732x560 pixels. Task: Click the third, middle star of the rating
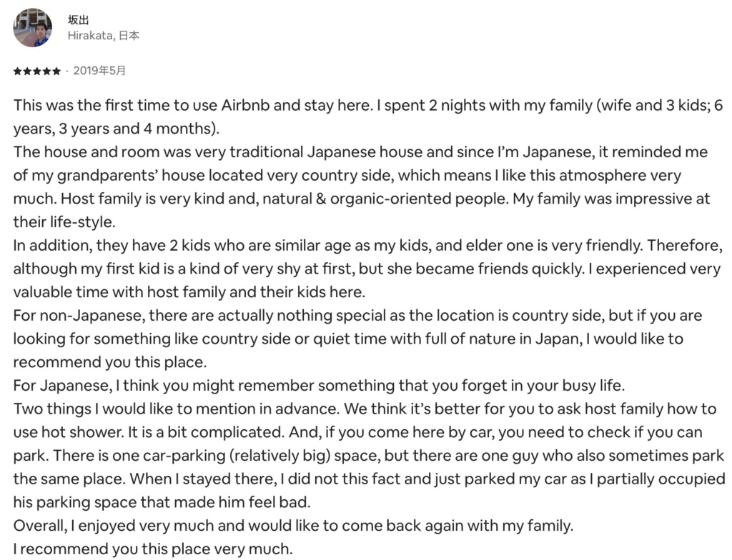[x=37, y=71]
